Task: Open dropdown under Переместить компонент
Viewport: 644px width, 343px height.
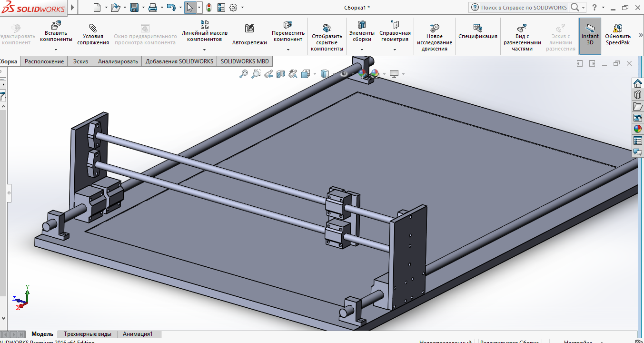Action: (288, 50)
